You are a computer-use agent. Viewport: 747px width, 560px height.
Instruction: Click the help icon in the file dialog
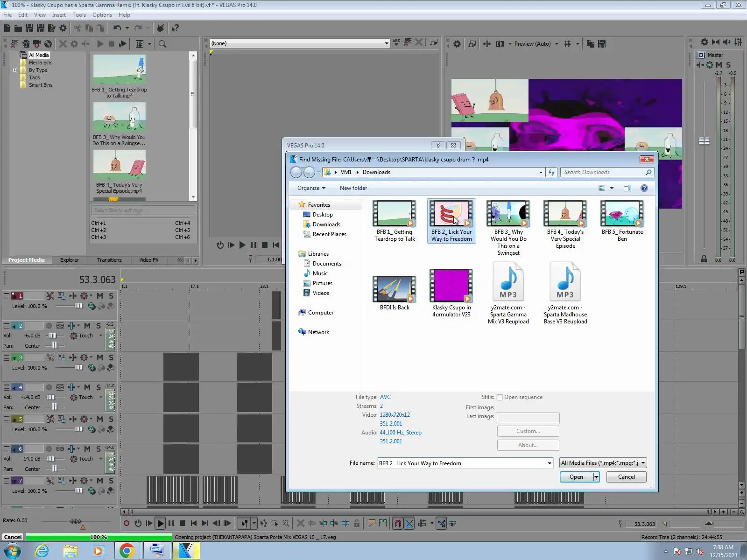644,188
